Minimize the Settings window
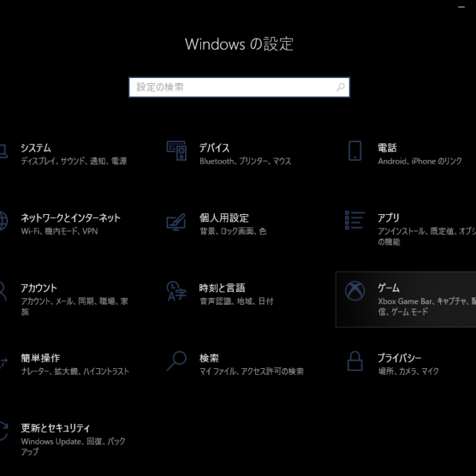Screen dimensions: 476x476 point(461,7)
